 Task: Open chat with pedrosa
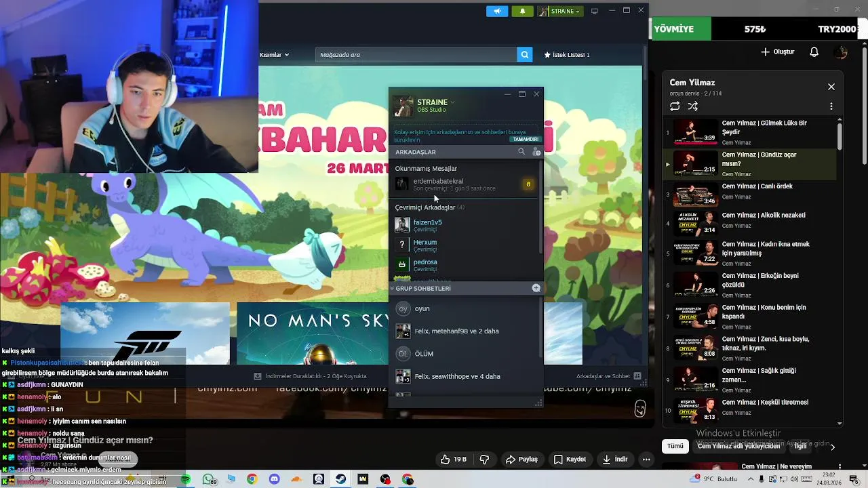[x=465, y=264]
